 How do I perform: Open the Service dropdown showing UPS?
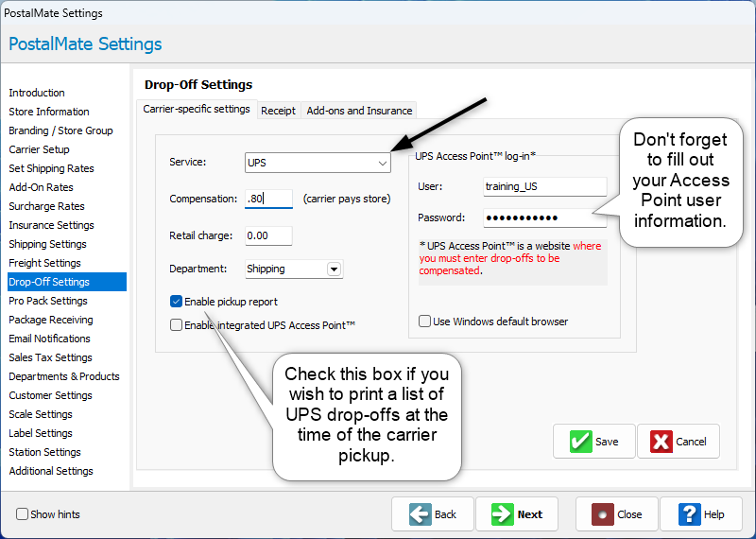[x=318, y=163]
